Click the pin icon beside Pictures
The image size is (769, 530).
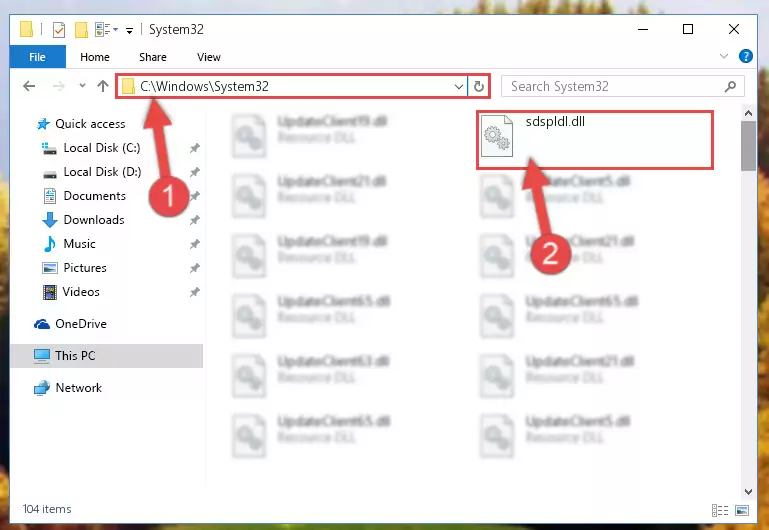click(x=195, y=268)
